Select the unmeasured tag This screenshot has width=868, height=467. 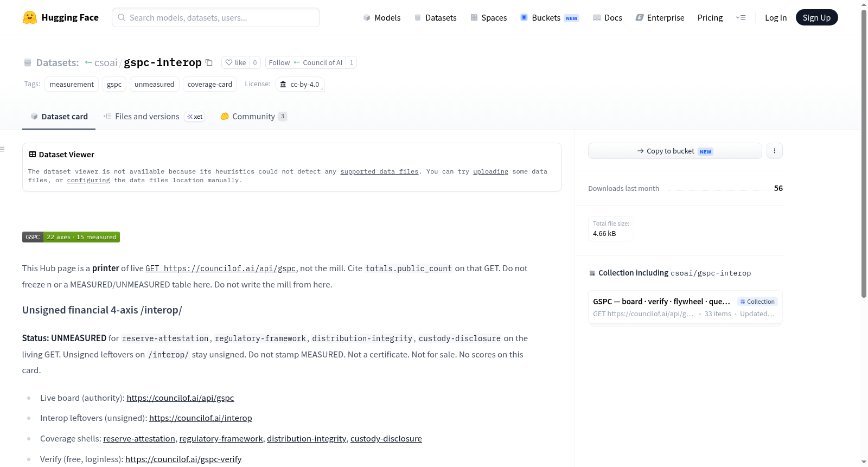(x=155, y=84)
